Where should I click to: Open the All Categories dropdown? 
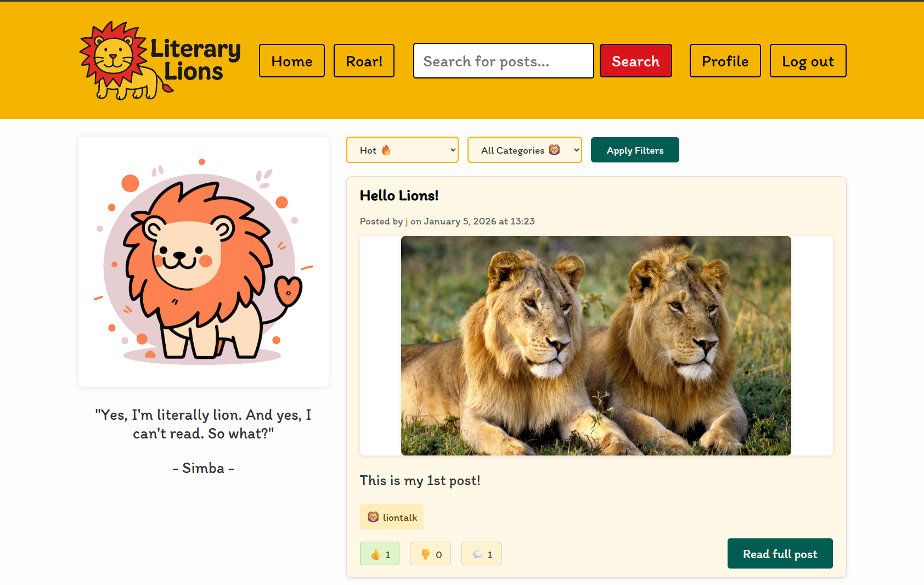pyautogui.click(x=524, y=149)
